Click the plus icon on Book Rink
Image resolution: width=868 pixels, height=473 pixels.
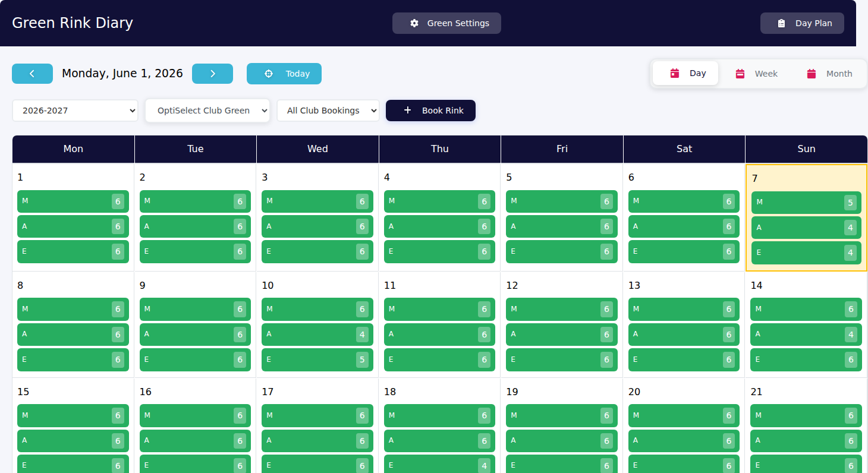coord(407,111)
